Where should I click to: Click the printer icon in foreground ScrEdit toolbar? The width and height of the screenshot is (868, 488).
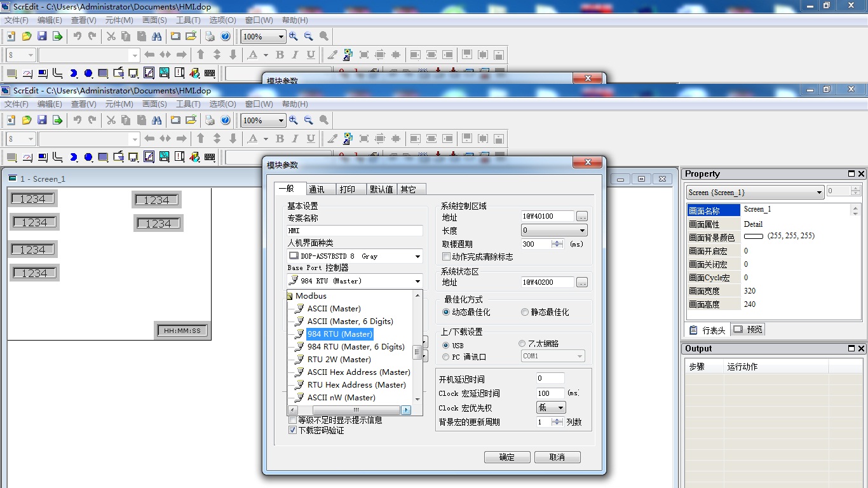210,120
